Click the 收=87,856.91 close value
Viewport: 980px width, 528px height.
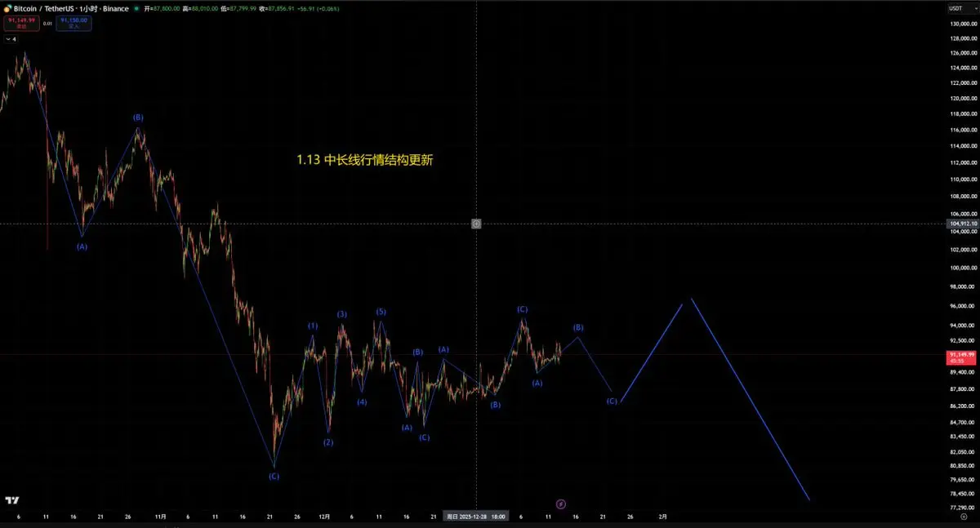tap(275, 8)
